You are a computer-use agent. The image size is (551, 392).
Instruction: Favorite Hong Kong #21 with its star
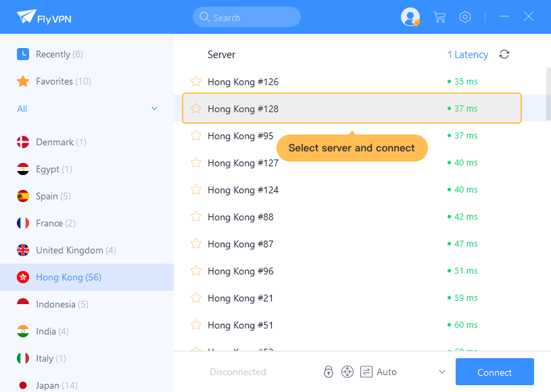click(196, 298)
